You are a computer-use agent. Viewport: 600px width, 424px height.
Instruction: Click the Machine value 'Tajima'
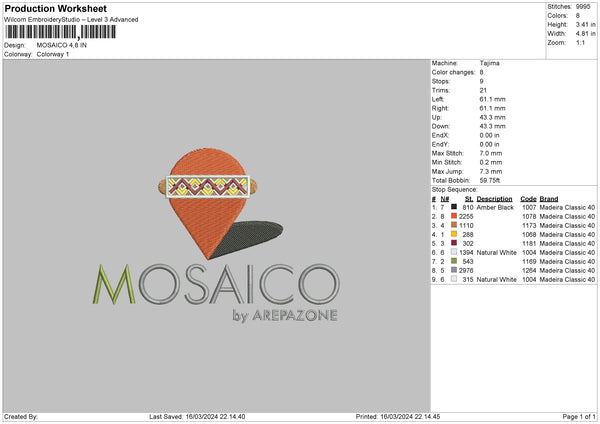point(489,63)
